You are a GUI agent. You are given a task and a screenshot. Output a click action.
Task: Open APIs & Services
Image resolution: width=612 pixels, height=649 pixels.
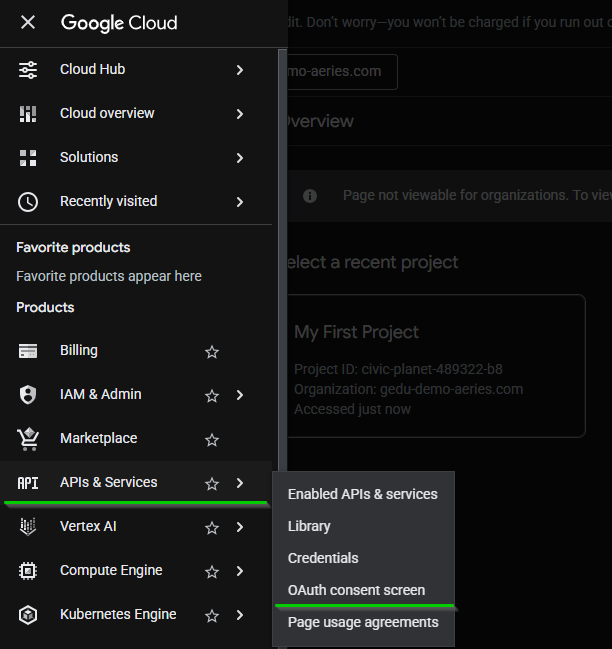(136, 482)
